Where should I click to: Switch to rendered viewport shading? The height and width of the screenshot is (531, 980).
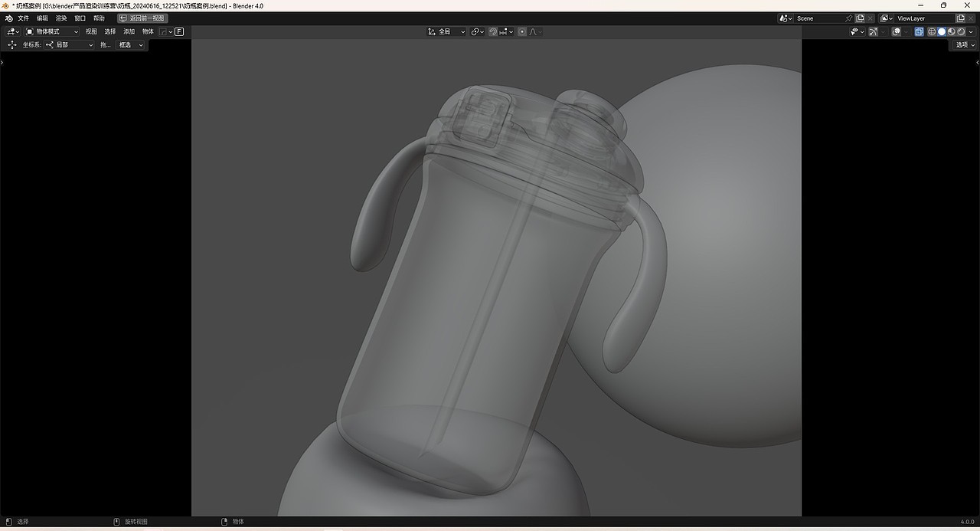click(962, 31)
